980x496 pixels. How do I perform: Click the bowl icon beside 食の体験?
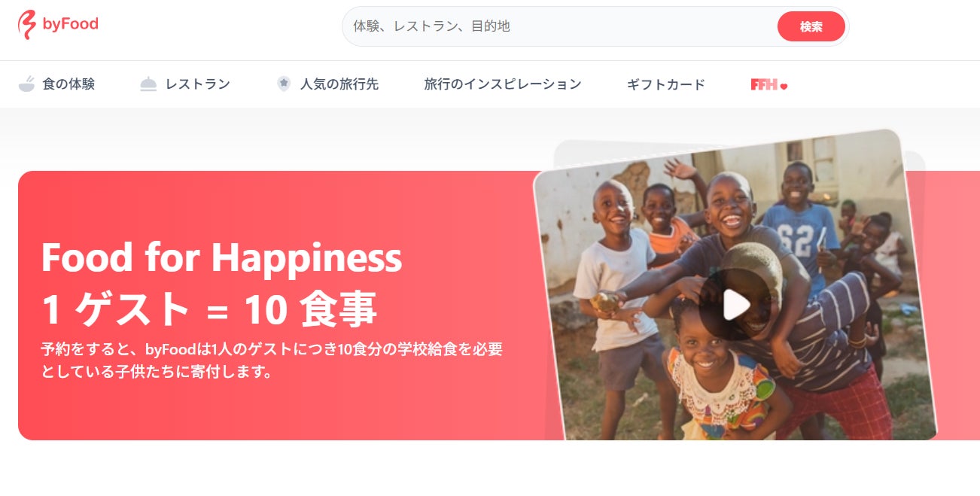coord(27,84)
